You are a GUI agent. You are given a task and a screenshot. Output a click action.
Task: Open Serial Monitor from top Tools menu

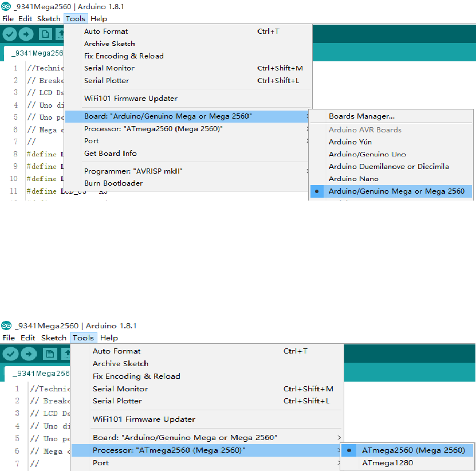188,68
